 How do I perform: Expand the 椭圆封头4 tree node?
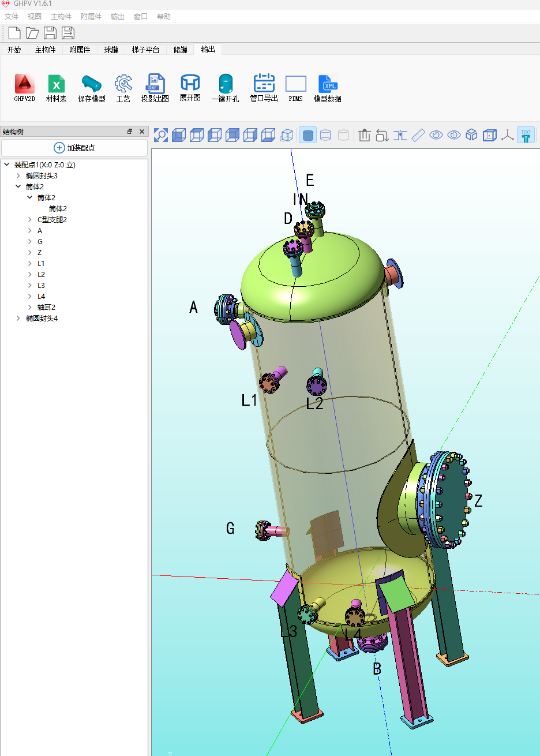(18, 318)
